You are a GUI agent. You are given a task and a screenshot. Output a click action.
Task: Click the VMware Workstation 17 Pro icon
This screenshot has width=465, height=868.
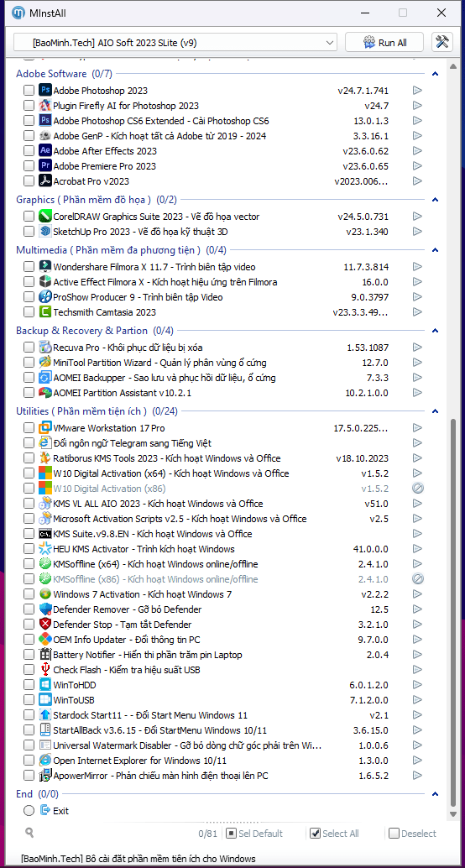point(44,428)
